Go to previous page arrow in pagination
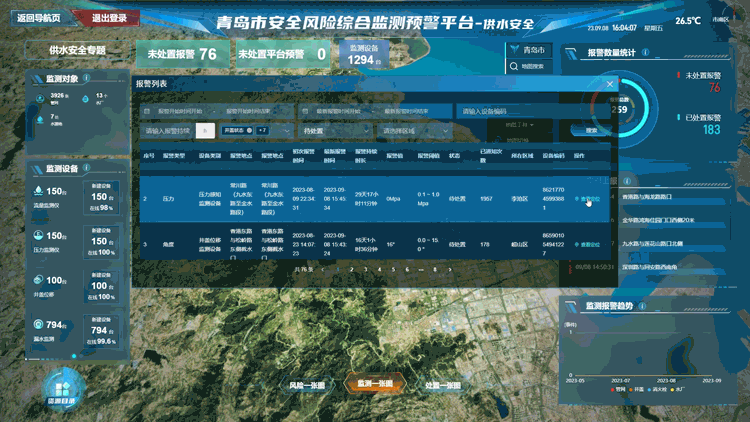The height and width of the screenshot is (422, 750). (323, 269)
